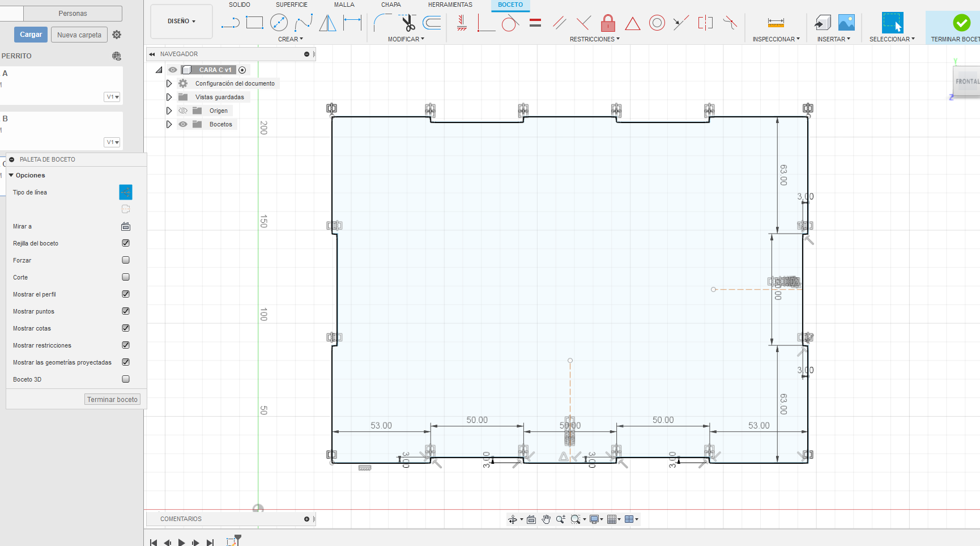Open the DISEÑO workspace dropdown
This screenshot has width=980, height=546.
tap(181, 22)
